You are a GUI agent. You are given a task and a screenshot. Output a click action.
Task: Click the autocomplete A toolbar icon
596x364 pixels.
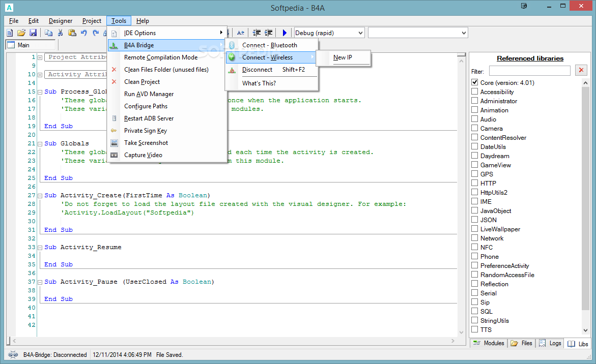[x=241, y=33]
